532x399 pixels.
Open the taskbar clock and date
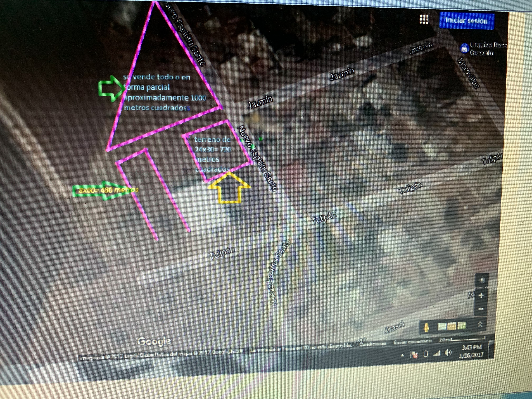tap(472, 351)
